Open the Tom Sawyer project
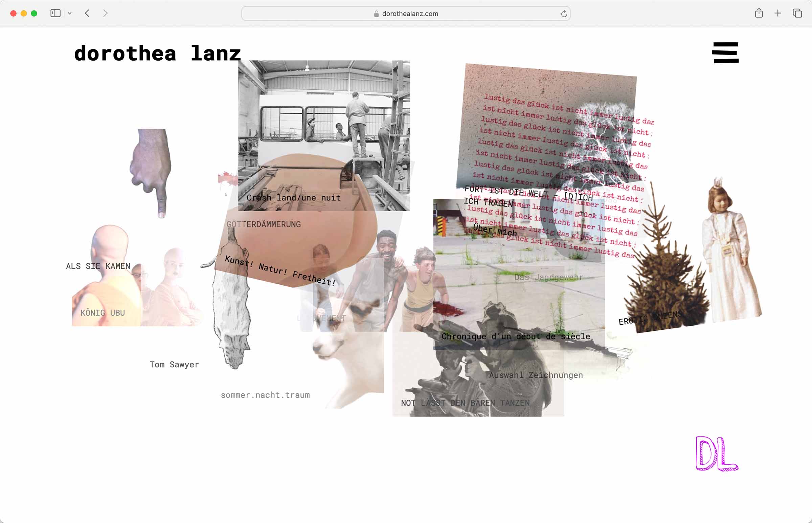812x523 pixels. tap(174, 364)
